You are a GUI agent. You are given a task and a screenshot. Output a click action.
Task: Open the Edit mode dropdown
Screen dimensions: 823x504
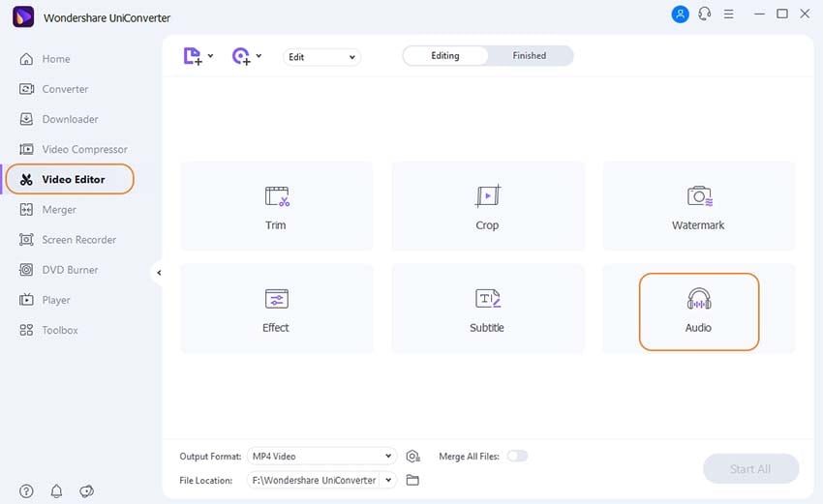tap(321, 57)
